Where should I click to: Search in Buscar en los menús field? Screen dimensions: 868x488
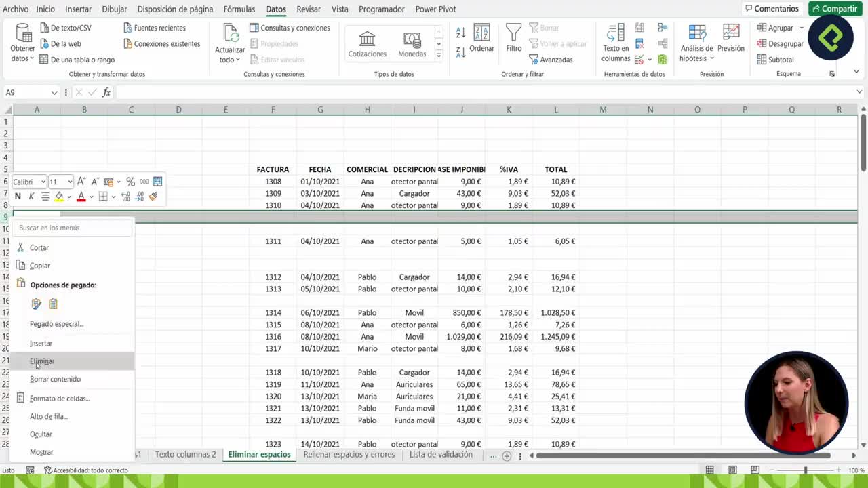coord(73,228)
